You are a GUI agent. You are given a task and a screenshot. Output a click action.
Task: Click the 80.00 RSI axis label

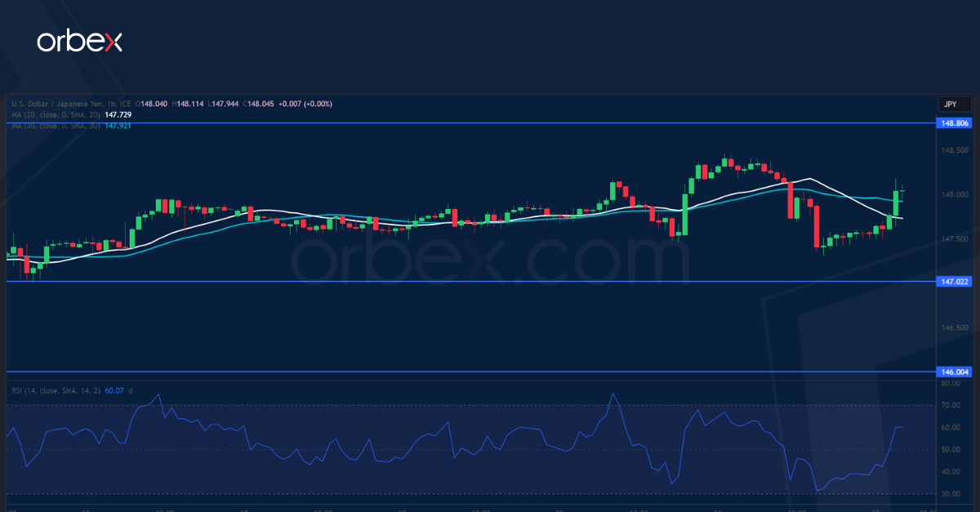pos(950,383)
